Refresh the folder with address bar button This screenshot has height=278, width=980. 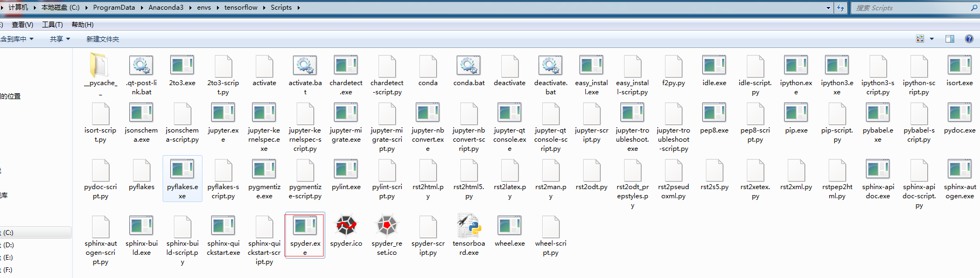(841, 8)
